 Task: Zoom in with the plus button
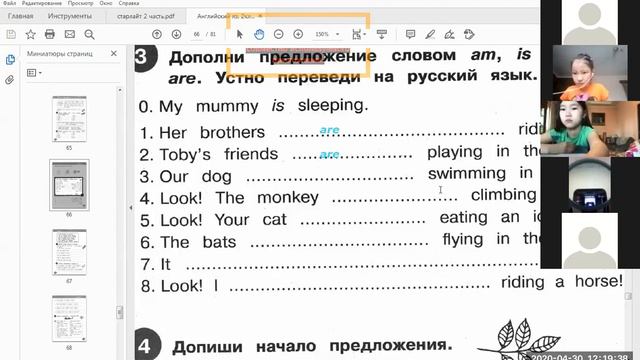[298, 34]
